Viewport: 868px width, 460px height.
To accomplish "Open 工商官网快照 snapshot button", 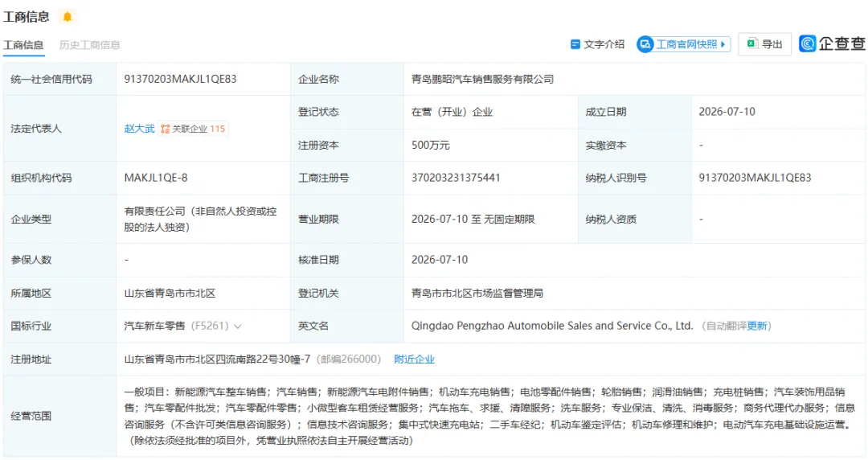I will tap(684, 44).
